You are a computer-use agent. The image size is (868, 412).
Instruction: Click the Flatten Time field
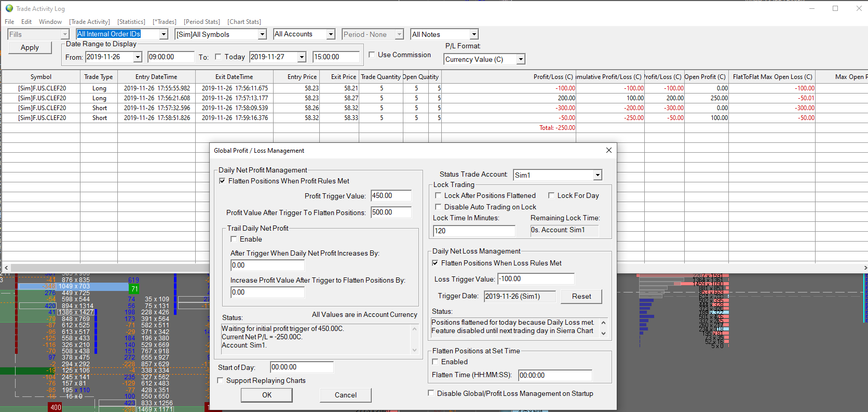(x=555, y=375)
